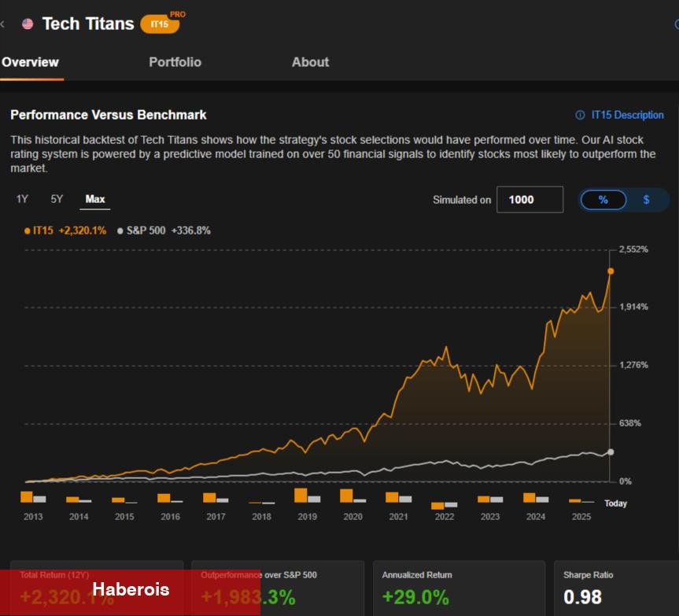Open the About tab

pos(310,62)
